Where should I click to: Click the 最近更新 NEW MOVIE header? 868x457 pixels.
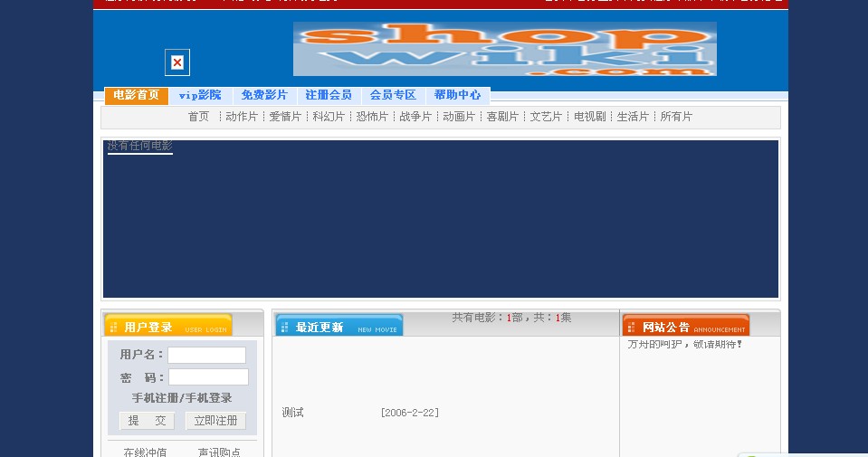[339, 325]
